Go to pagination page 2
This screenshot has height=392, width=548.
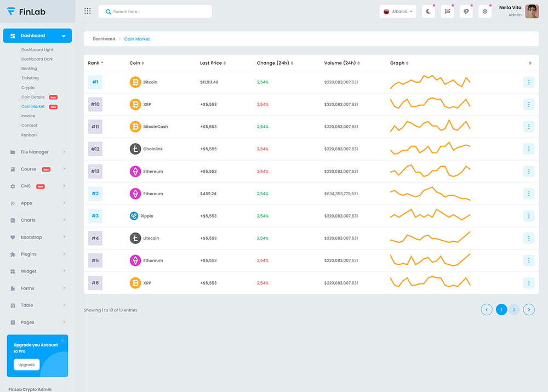(x=514, y=310)
